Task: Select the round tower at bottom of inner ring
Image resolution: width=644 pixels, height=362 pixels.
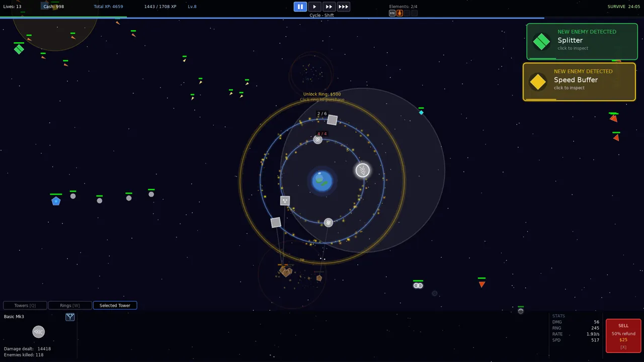Action: pyautogui.click(x=329, y=222)
